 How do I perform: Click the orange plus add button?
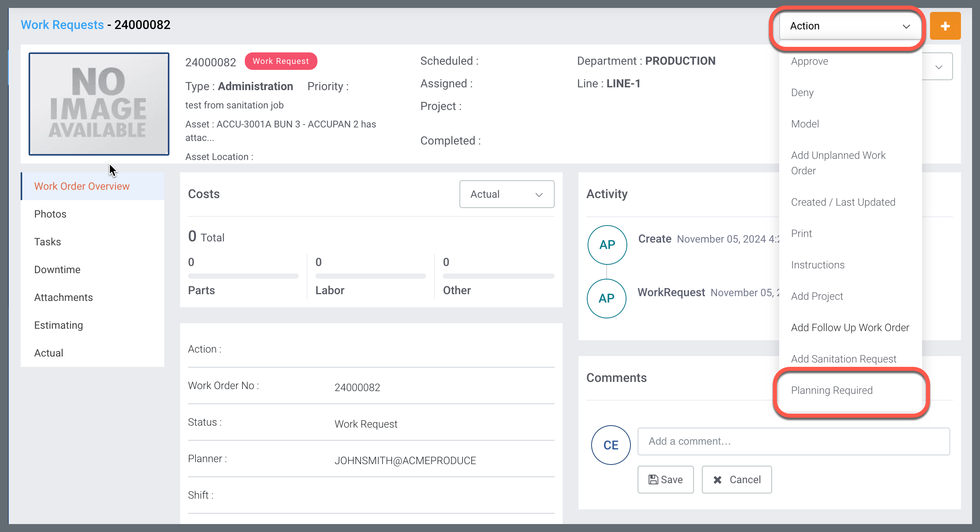tap(945, 26)
